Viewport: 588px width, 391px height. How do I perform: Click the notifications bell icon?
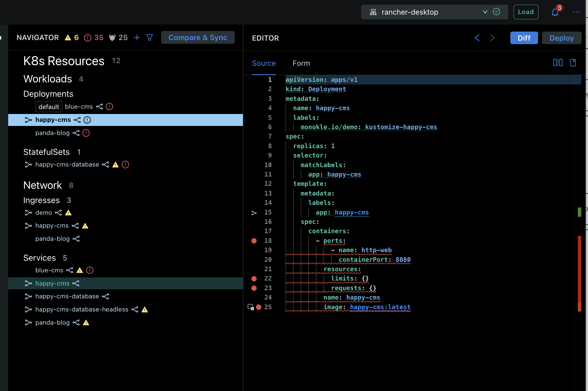(555, 12)
